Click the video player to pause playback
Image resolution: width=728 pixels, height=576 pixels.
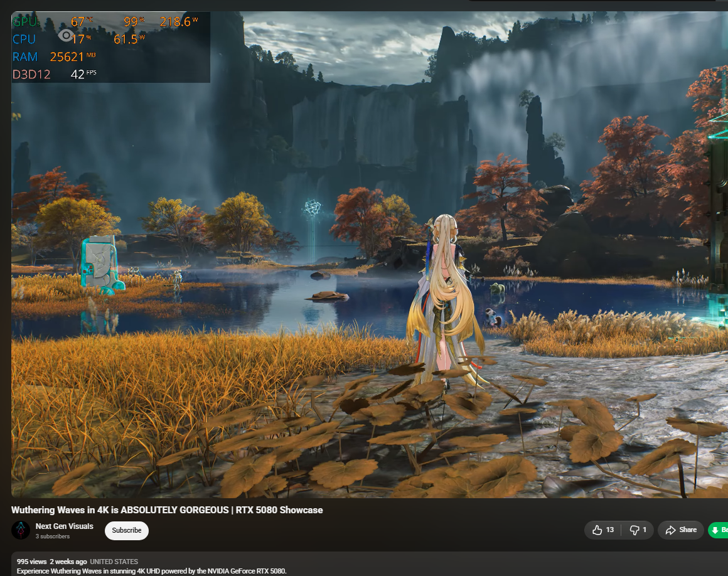[x=370, y=254]
